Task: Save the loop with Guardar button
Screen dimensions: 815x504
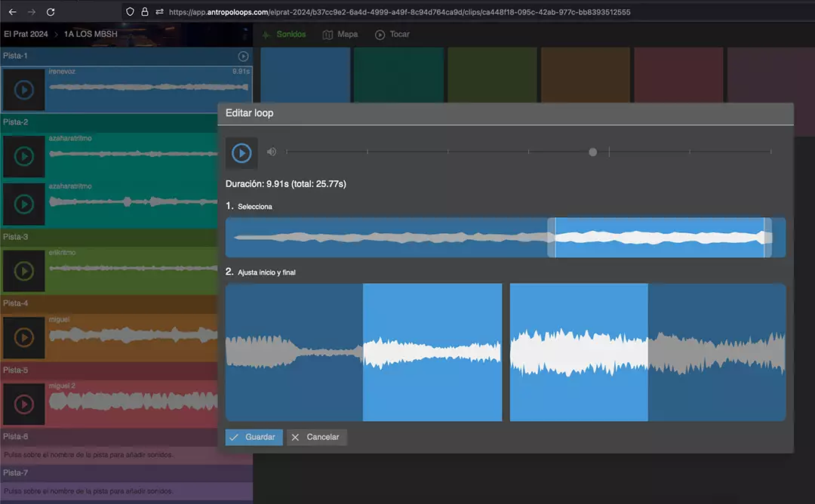Action: 254,438
